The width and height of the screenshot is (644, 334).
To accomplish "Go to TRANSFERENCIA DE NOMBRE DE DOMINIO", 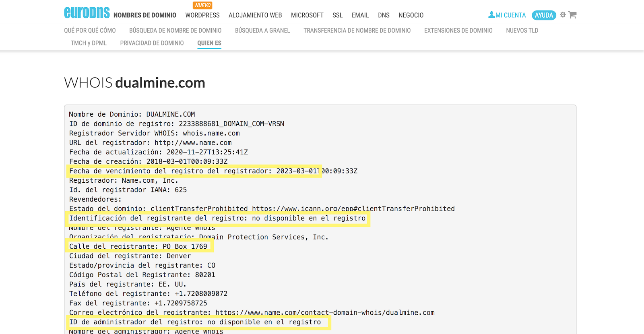I will pyautogui.click(x=357, y=31).
